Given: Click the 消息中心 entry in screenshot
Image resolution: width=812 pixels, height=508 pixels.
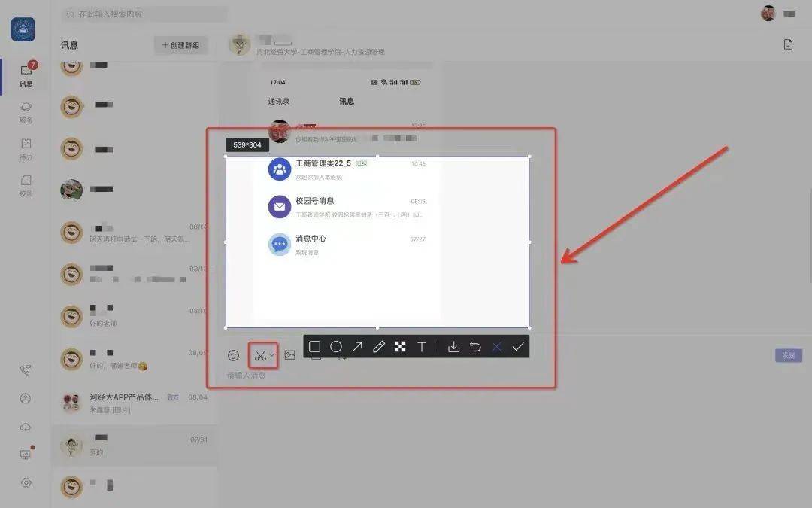Looking at the screenshot, I should click(x=347, y=245).
